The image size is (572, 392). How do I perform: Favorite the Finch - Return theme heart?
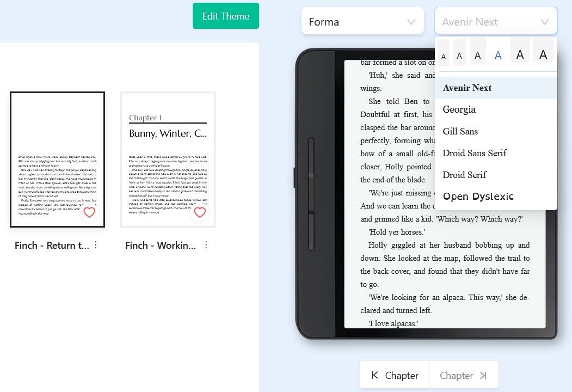pyautogui.click(x=89, y=212)
